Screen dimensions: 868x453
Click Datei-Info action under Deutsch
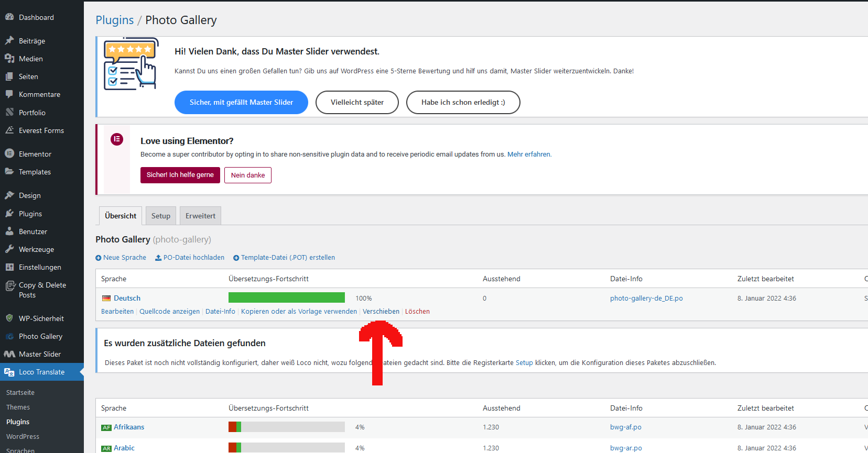(220, 311)
